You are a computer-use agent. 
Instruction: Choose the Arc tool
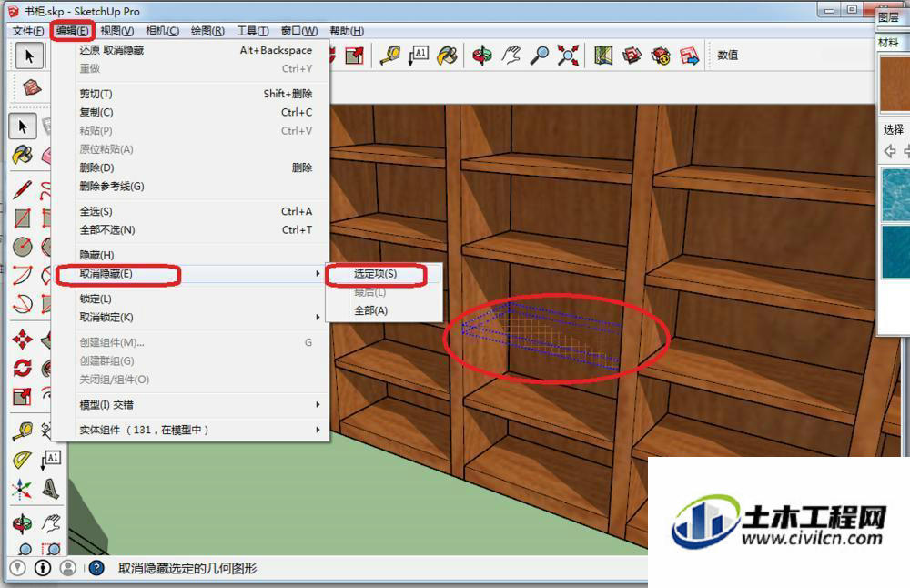pos(23,275)
